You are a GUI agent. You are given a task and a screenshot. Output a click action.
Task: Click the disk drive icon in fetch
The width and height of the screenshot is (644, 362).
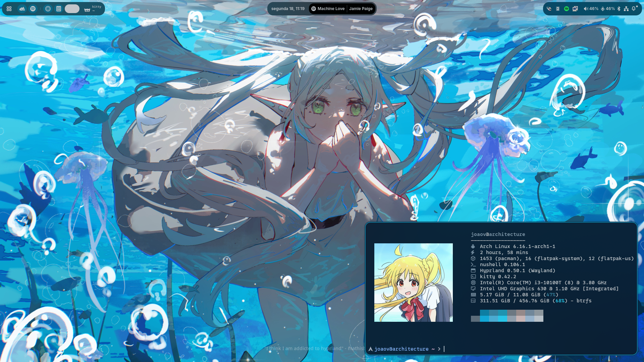[473, 301]
